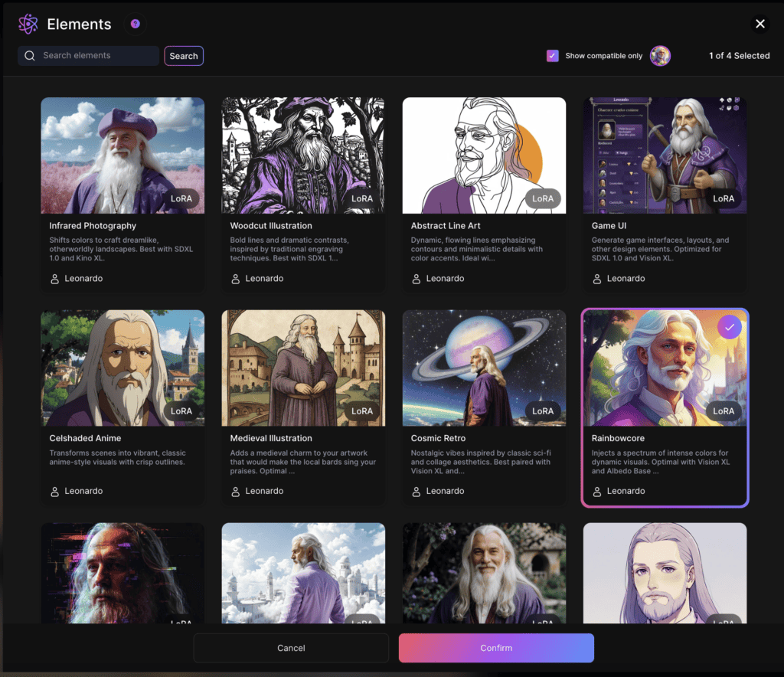Click Leonardo author under Cosmic Retro
The image size is (784, 677).
coord(438,491)
